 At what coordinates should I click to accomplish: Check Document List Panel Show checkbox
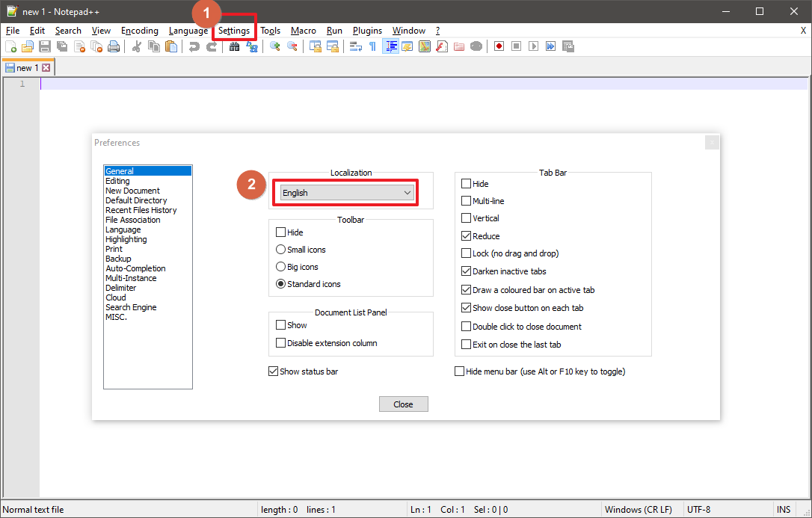pyautogui.click(x=280, y=325)
